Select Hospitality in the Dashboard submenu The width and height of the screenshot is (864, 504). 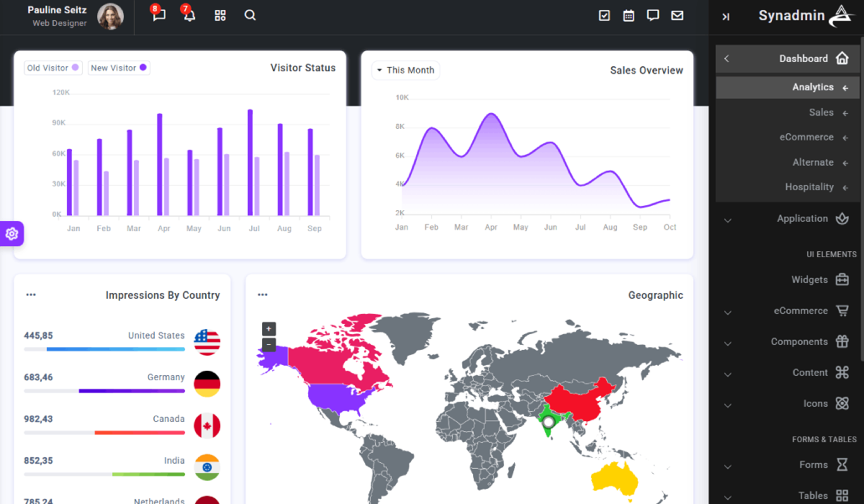(788, 186)
